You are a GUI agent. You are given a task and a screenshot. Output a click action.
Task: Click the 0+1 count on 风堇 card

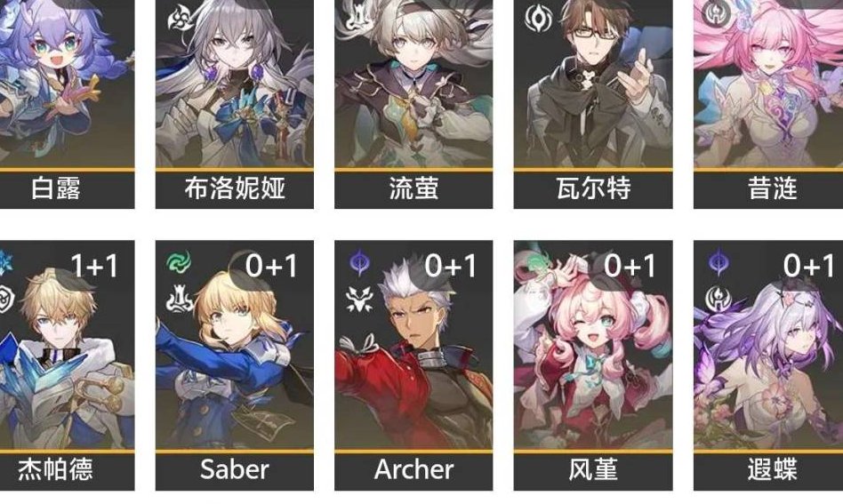(x=630, y=266)
